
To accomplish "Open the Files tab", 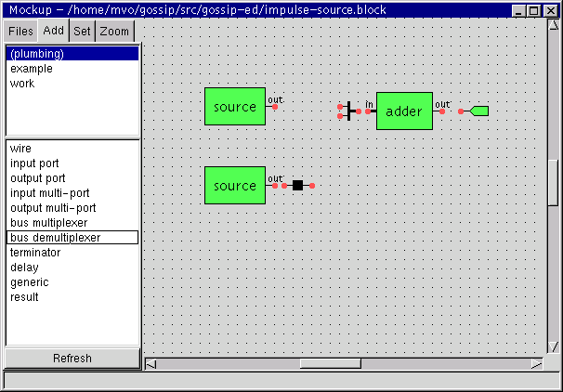I will pyautogui.click(x=20, y=32).
